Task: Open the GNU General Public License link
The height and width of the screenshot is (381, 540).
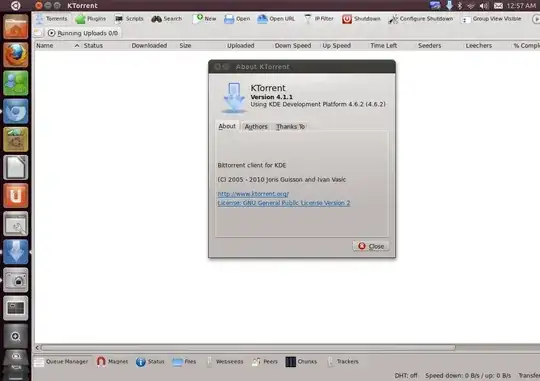Action: pos(284,203)
